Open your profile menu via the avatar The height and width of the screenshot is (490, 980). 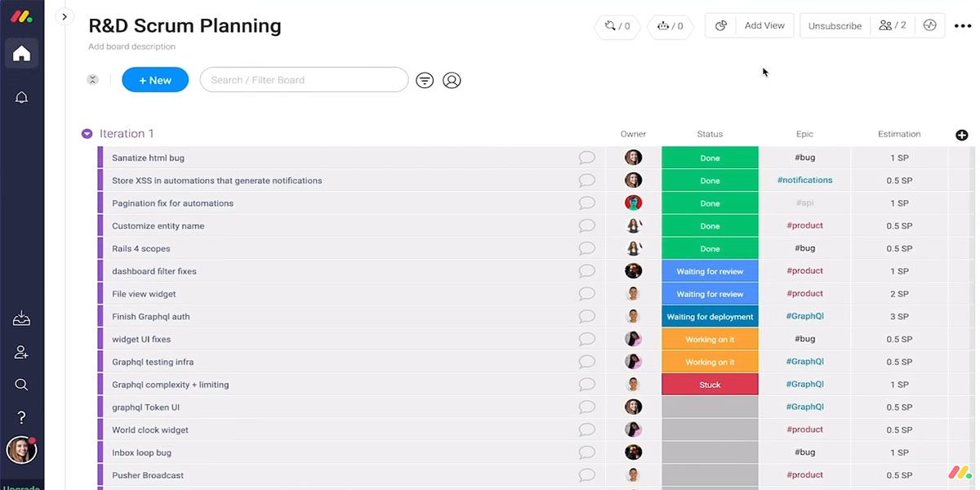pyautogui.click(x=21, y=450)
